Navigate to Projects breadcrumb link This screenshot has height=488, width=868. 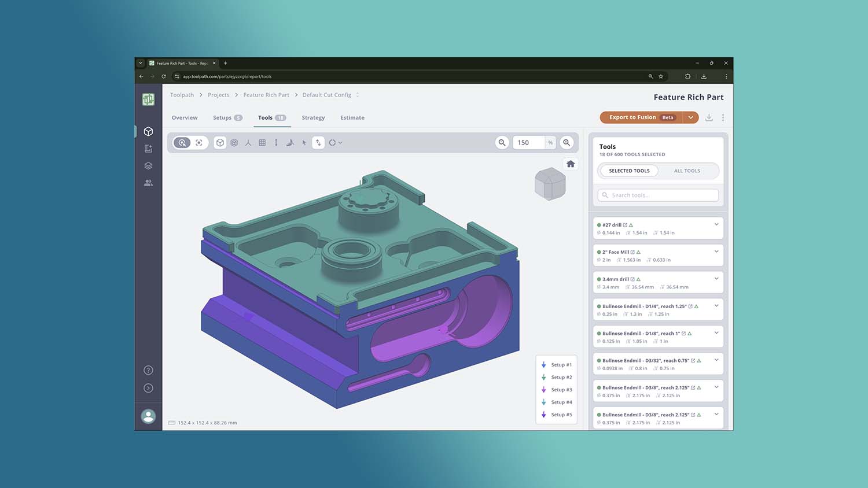[218, 95]
